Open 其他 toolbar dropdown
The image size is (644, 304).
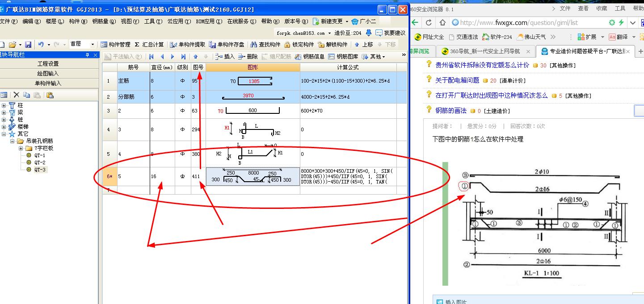[373, 57]
